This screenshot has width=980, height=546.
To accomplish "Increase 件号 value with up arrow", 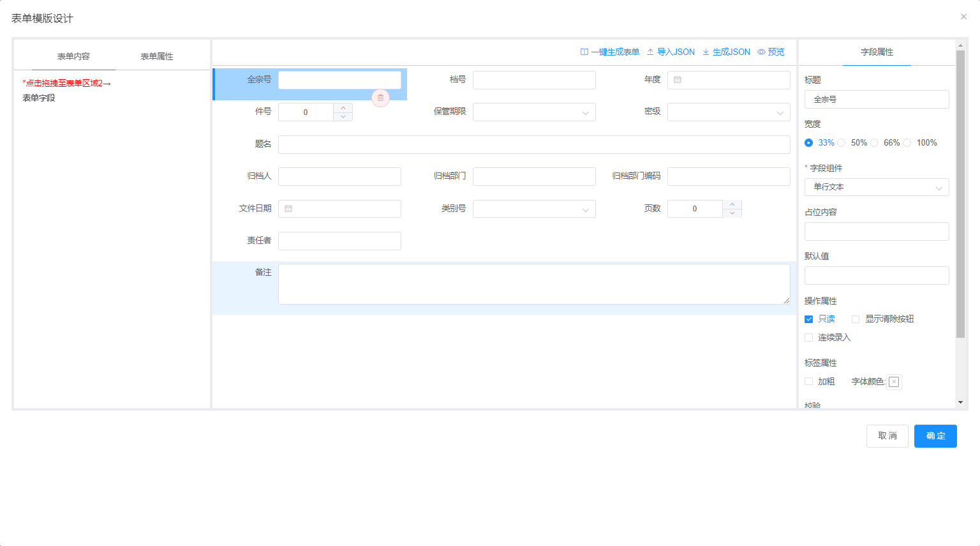I will pos(343,108).
